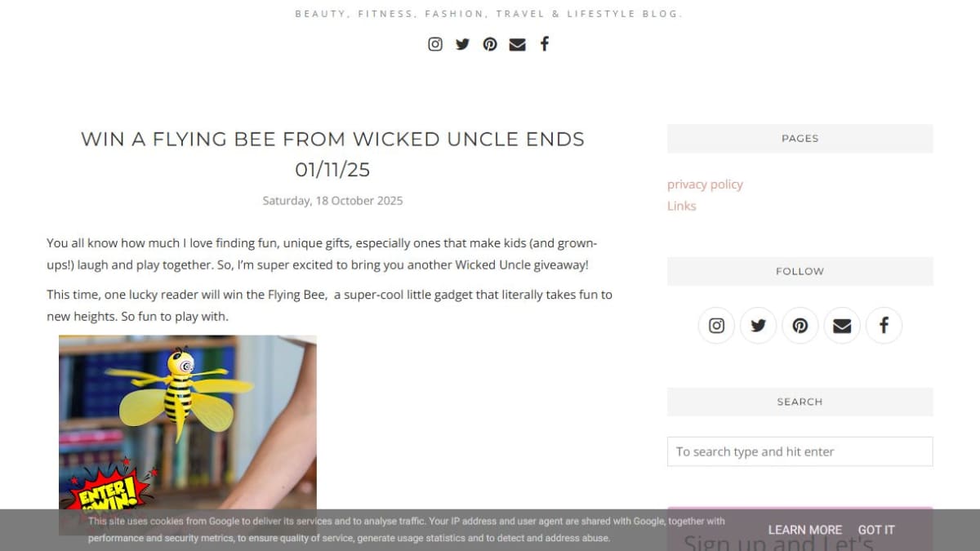Open Pinterest icon in top header
The height and width of the screenshot is (551, 980).
coord(490,44)
